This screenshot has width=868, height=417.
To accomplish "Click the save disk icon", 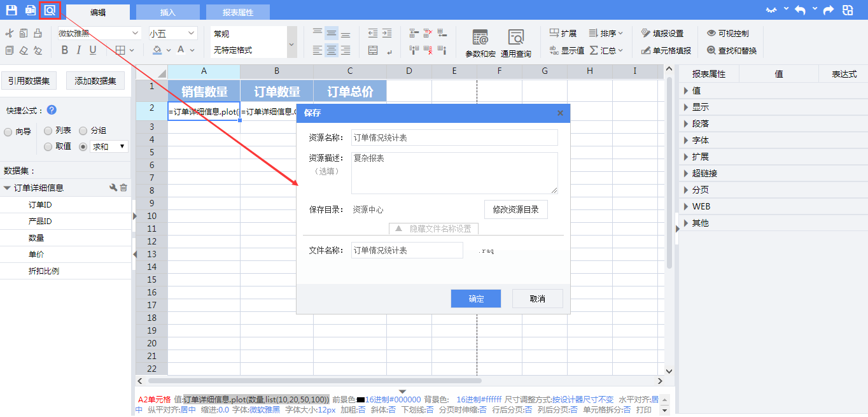I will pyautogui.click(x=11, y=10).
